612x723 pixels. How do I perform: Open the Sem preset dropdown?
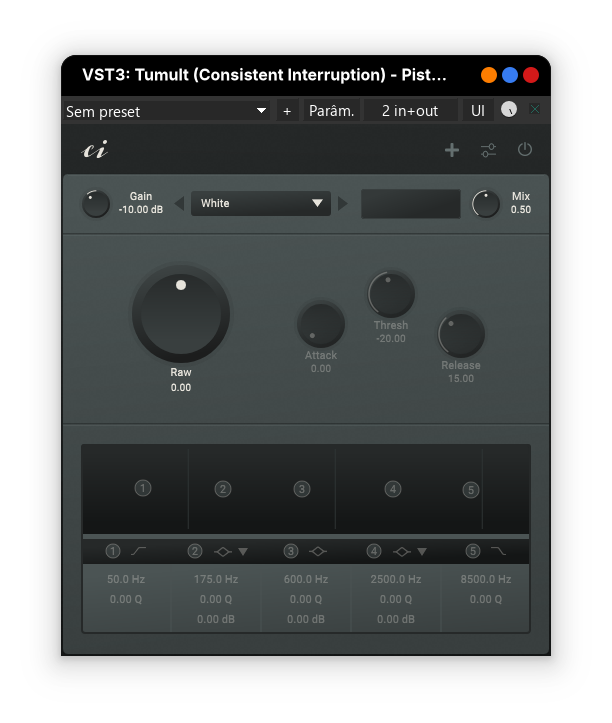167,111
